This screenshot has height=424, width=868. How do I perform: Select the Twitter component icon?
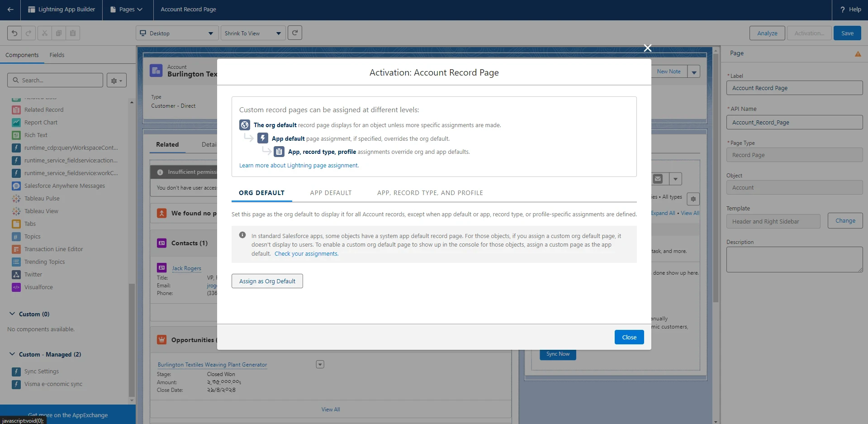(16, 275)
